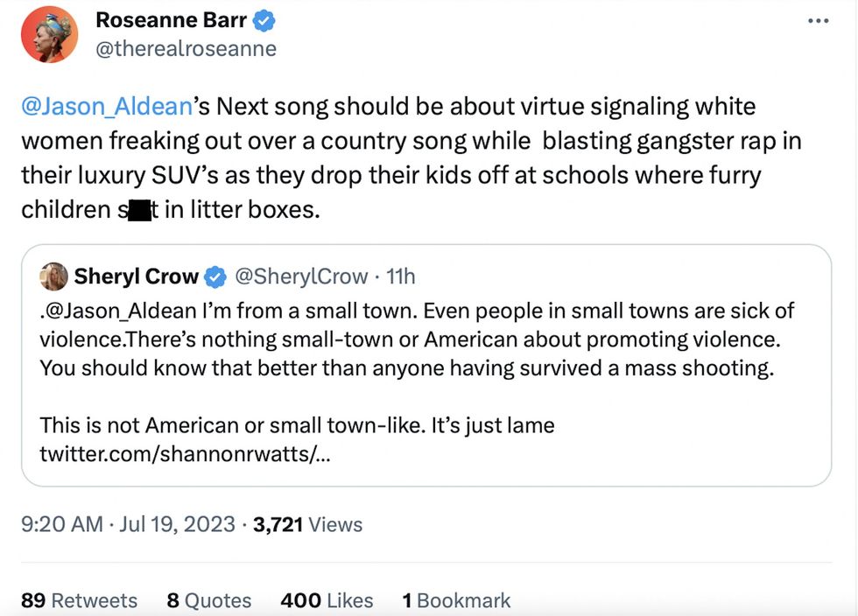This screenshot has height=616, width=858.
Task: Visit the @therealroseanne handle
Action: click(x=186, y=49)
